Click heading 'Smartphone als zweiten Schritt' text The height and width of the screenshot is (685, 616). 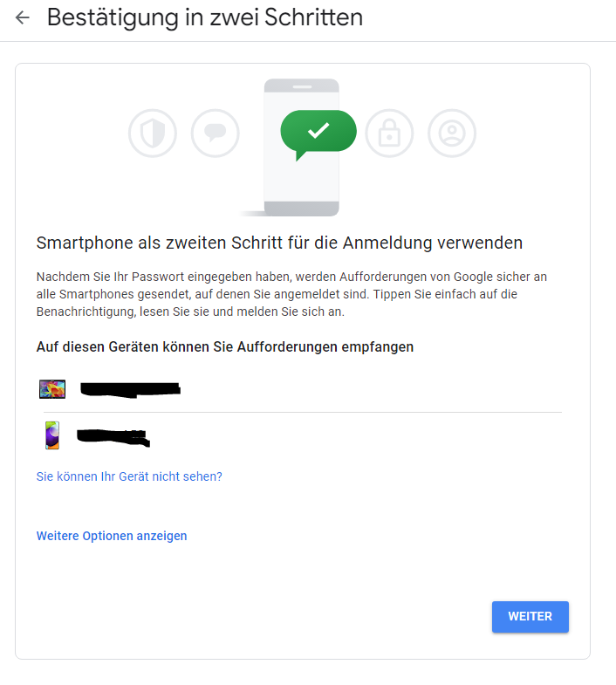pyautogui.click(x=279, y=243)
